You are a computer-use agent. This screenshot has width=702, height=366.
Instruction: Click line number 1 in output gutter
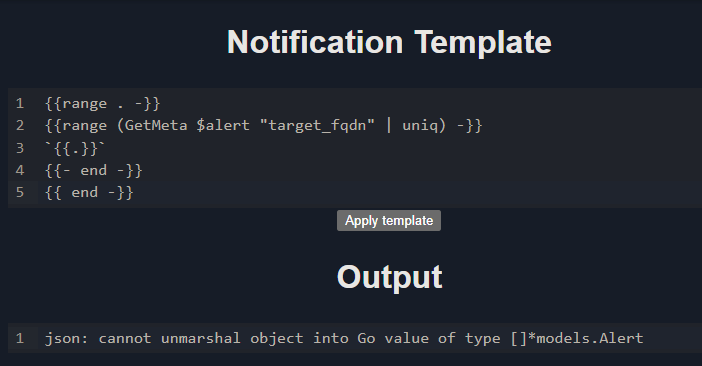click(x=20, y=338)
